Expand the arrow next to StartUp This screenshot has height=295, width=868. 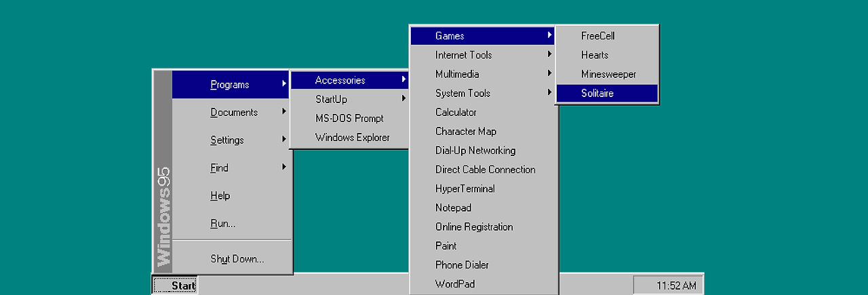click(404, 99)
